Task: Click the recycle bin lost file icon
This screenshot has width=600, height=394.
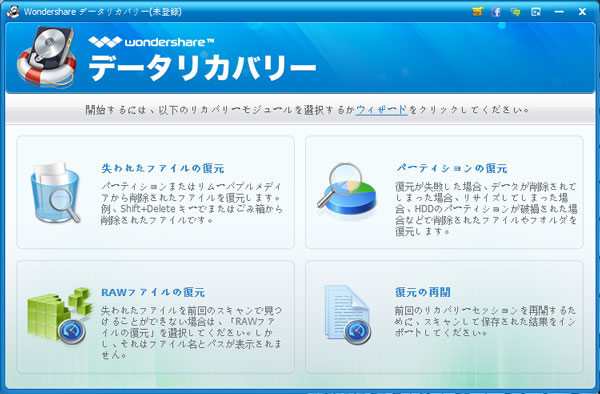Action: (x=55, y=192)
